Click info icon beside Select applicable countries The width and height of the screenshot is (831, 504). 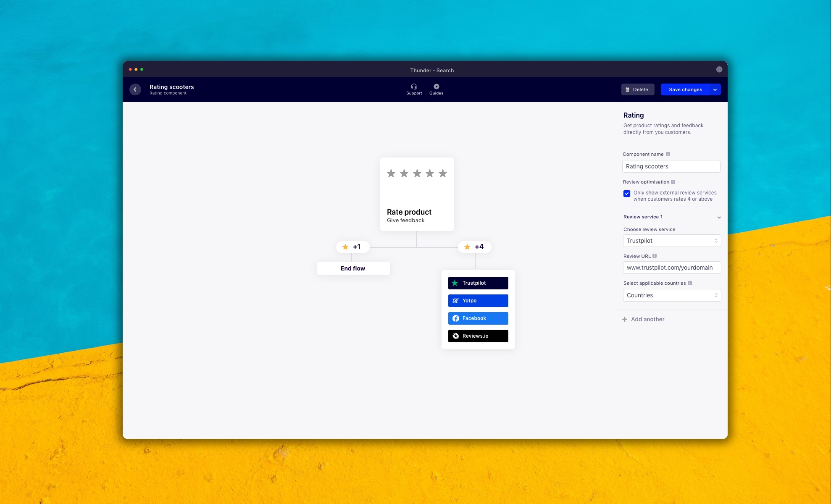click(x=690, y=283)
